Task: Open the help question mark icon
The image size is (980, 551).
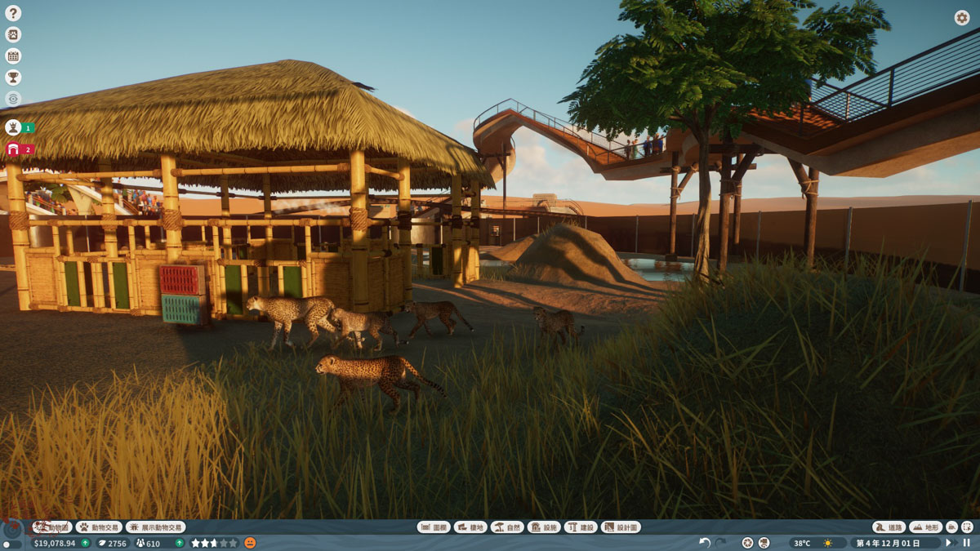Action: [x=13, y=13]
